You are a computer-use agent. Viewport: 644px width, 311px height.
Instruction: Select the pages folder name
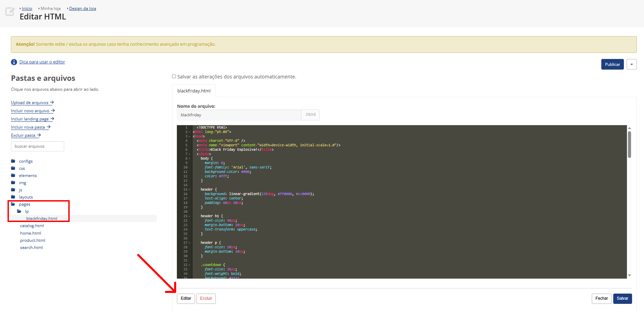[x=25, y=204]
